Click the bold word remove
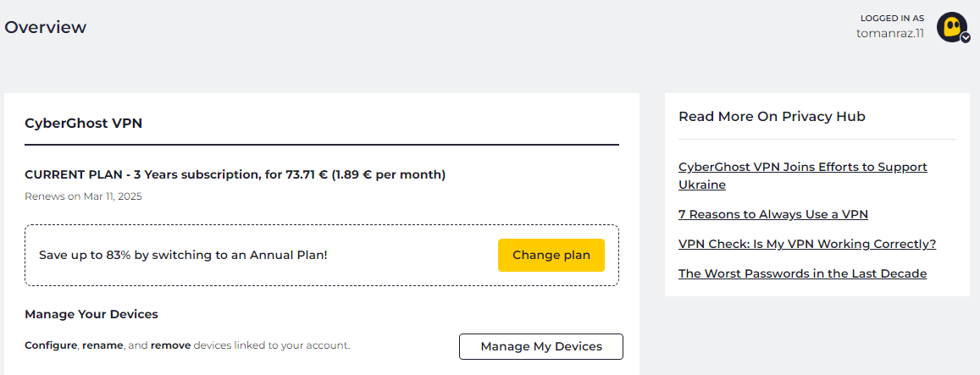This screenshot has height=375, width=980. click(171, 345)
